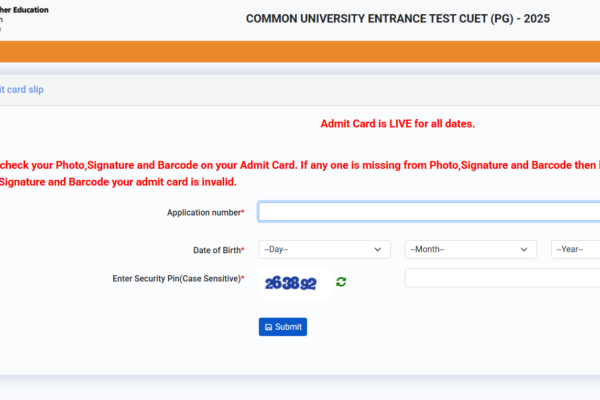Click the green refresh captcha icon
Viewport: 600px width, 400px height.
tap(341, 282)
